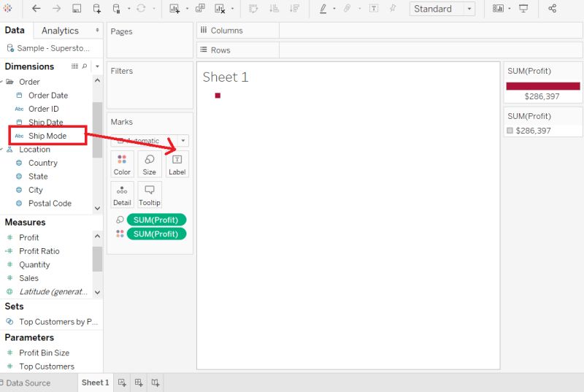Open the clear sheet dropdown arrow
Screen dimensions: 584x392
[232, 9]
